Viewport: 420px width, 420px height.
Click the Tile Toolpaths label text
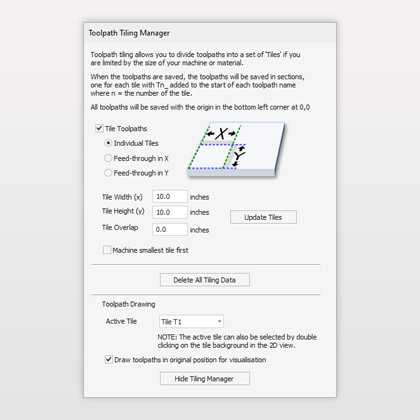click(126, 129)
